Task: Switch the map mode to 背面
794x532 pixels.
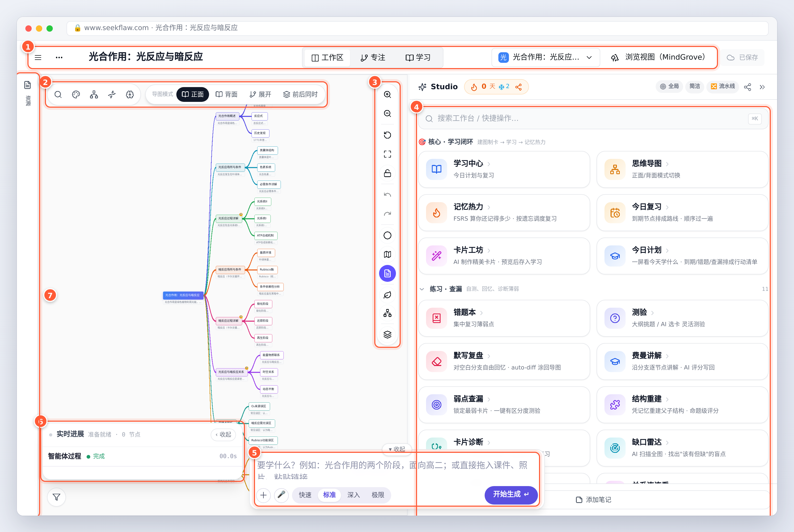Action: pyautogui.click(x=226, y=94)
